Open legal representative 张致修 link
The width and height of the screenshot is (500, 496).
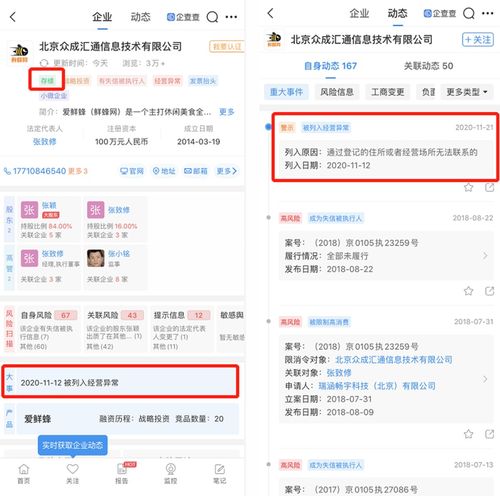(x=44, y=142)
